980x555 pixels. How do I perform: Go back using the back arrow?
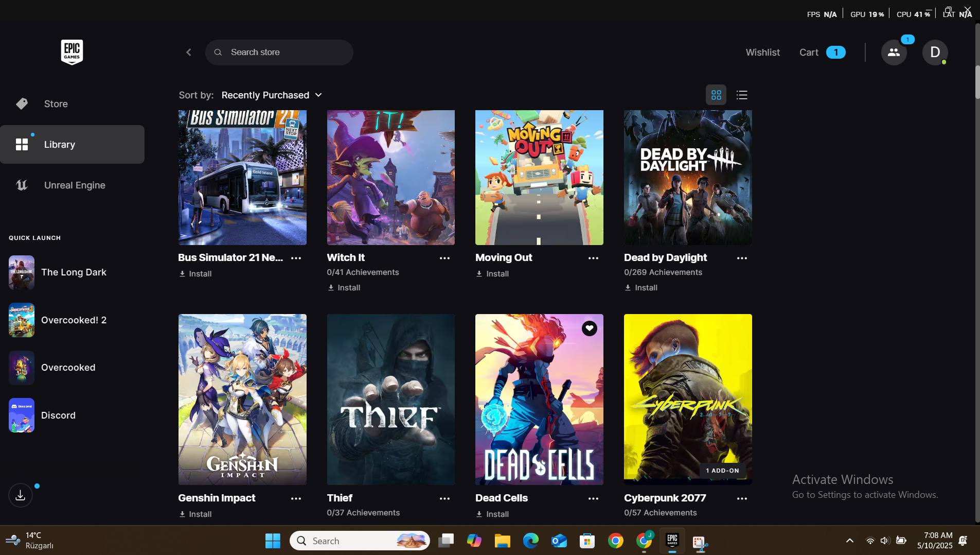pyautogui.click(x=189, y=53)
